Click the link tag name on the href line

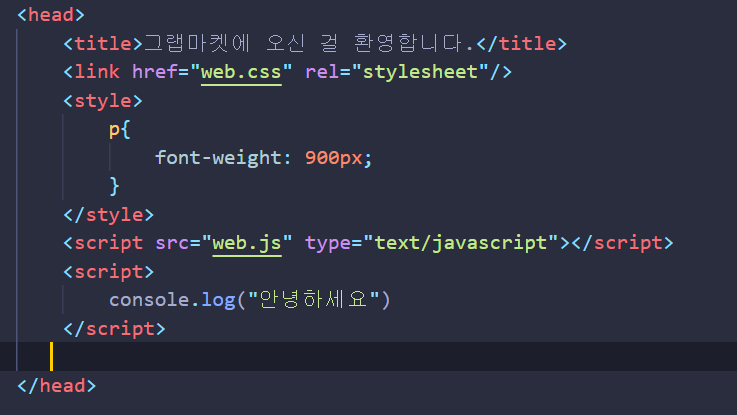97,72
